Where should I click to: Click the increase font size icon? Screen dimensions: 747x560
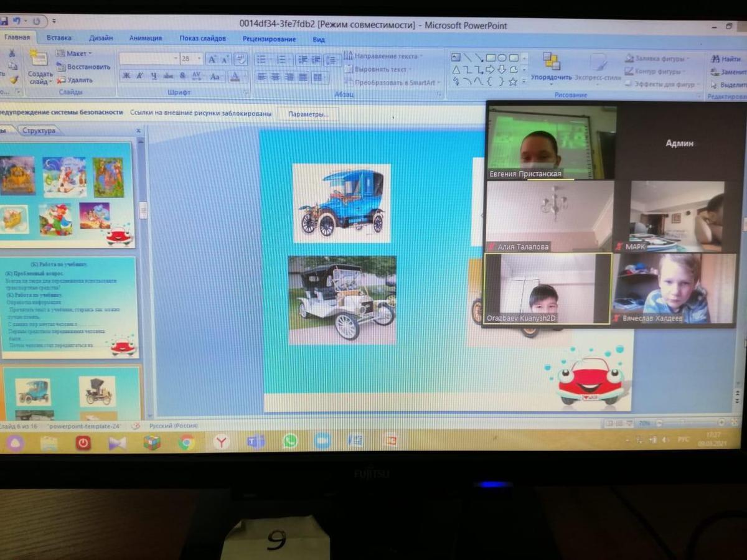click(x=212, y=59)
